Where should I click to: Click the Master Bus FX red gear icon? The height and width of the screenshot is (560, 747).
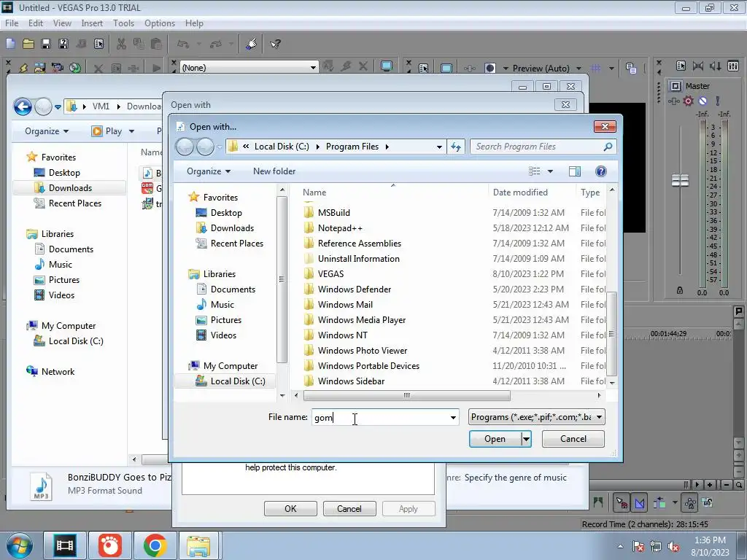tap(689, 101)
